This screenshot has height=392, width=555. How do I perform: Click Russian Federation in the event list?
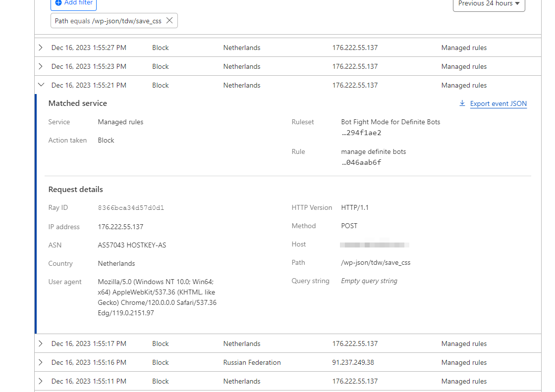click(252, 362)
